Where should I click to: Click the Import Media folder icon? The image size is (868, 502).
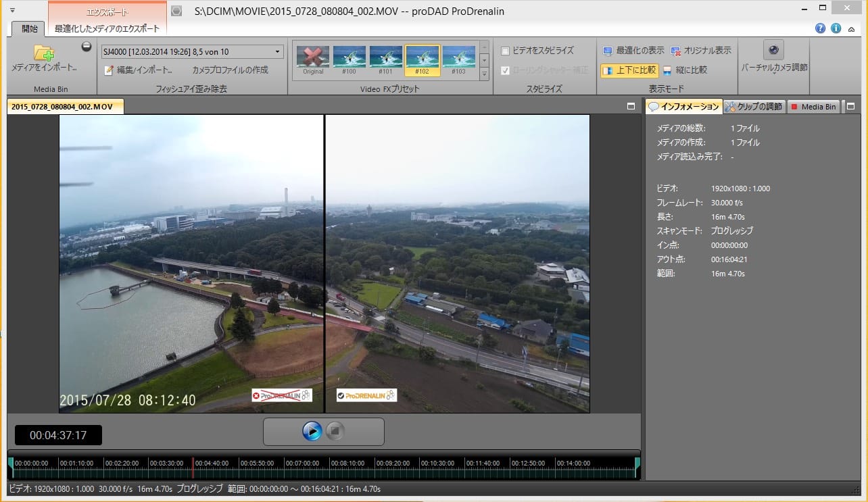click(x=44, y=53)
